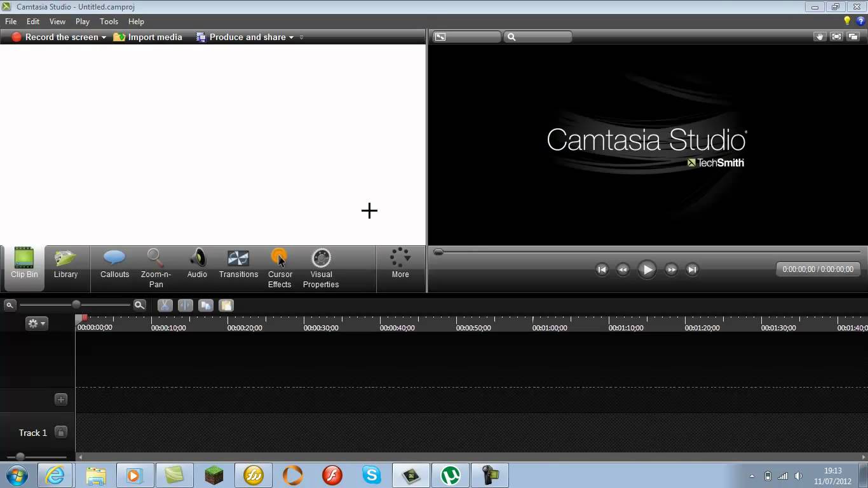Toggle pan mode hand icon in preview
The width and height of the screenshot is (868, 488).
click(820, 37)
